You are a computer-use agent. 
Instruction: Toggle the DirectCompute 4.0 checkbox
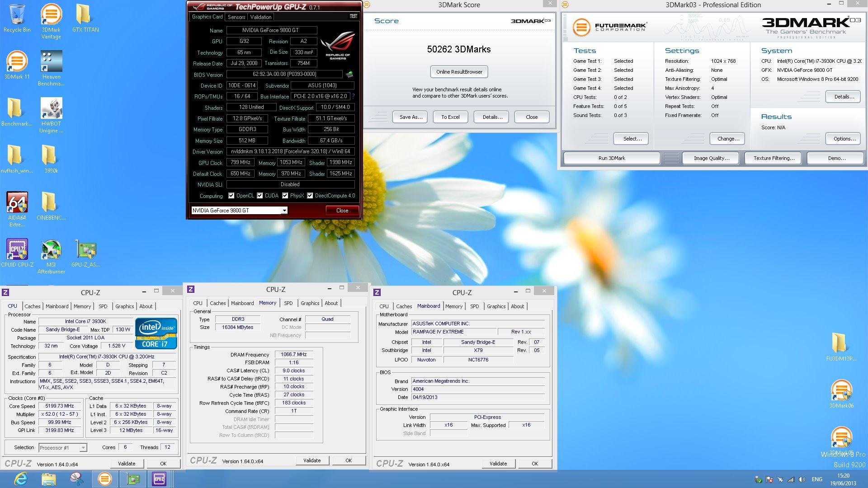[310, 196]
